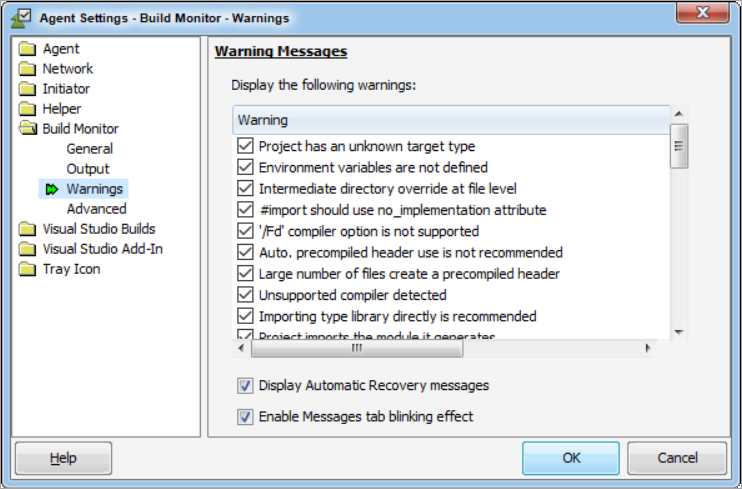Click the warnings list scroll-down arrow
The width and height of the screenshot is (742, 489).
(x=679, y=331)
